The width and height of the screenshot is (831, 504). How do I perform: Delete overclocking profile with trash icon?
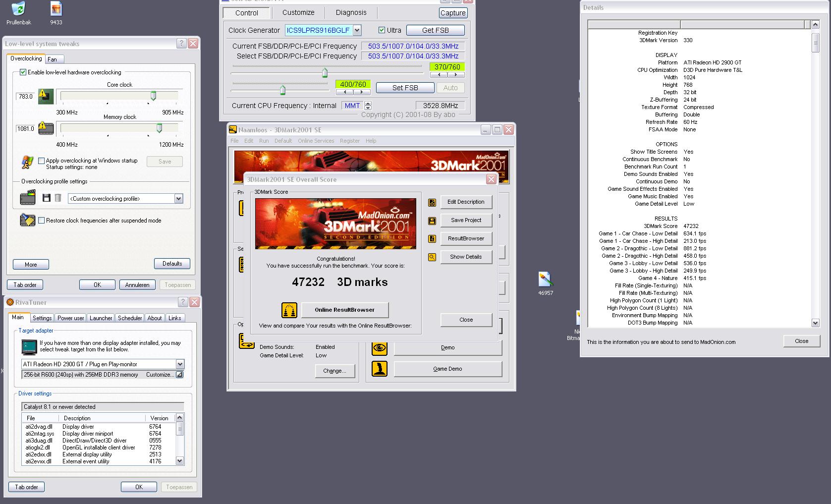[58, 198]
